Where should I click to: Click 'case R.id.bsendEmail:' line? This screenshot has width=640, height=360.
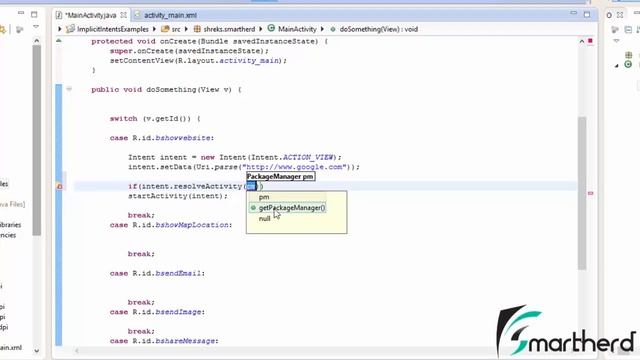click(x=157, y=273)
